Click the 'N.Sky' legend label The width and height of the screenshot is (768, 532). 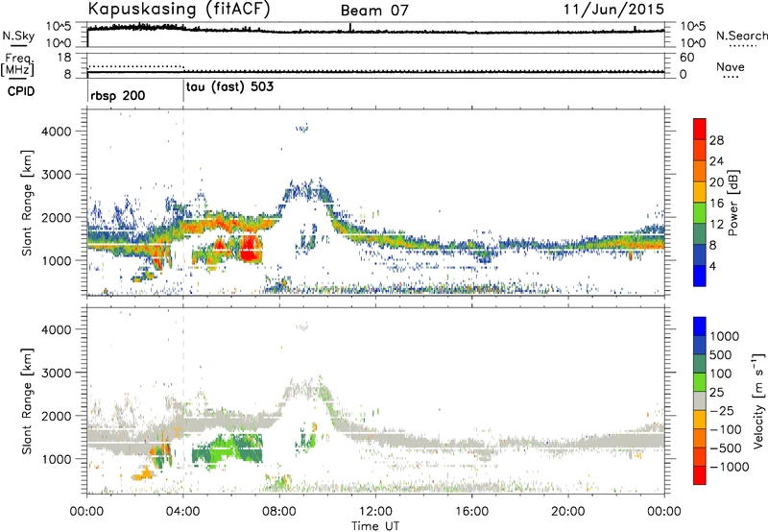click(18, 36)
